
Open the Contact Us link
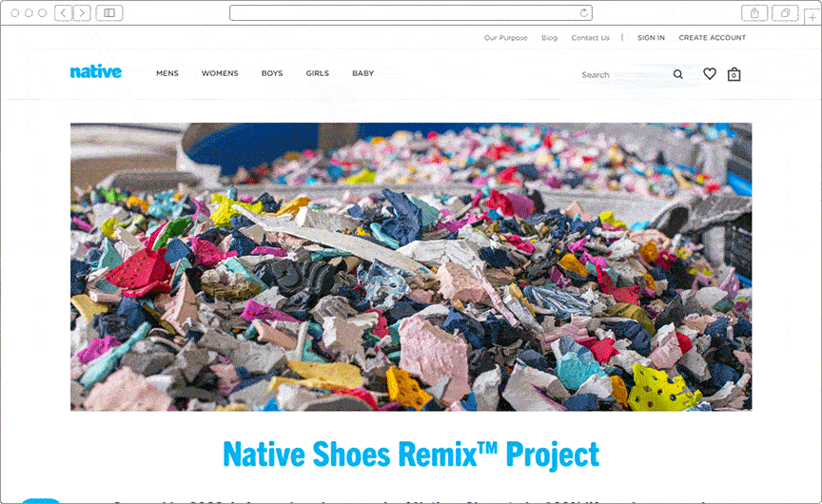(x=590, y=38)
